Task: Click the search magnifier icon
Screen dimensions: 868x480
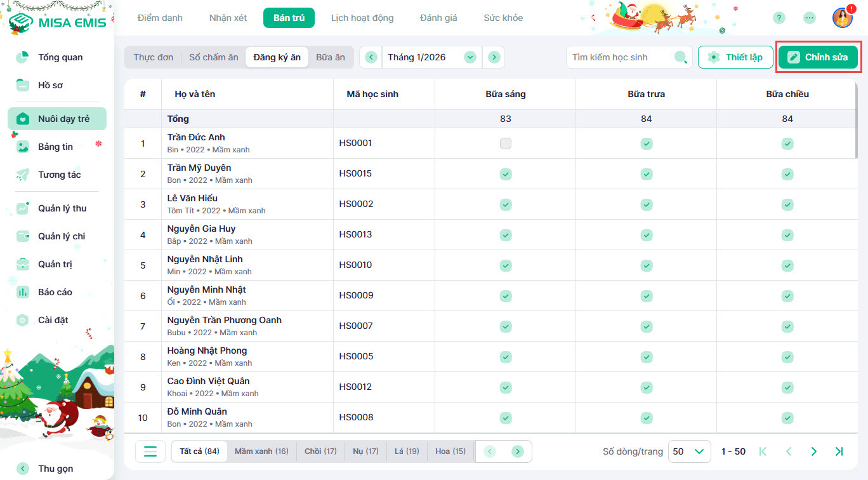Action: point(680,57)
